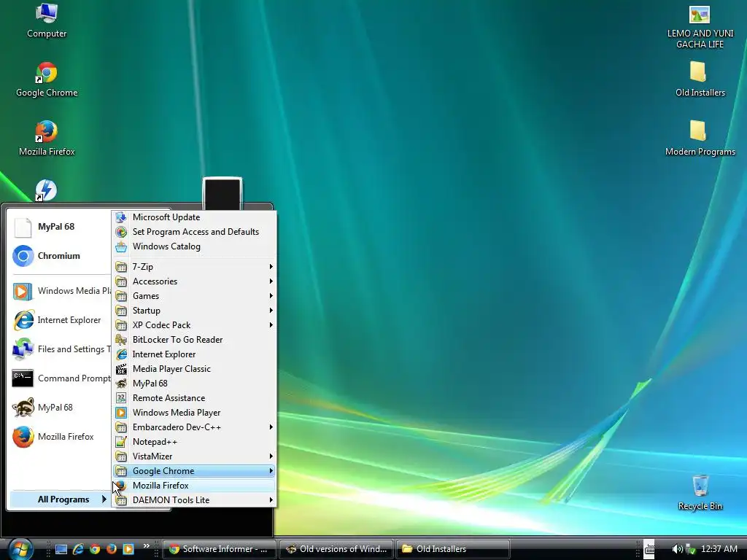Expand the XP Codec Pack folder
Viewport: 747px width, 560px height.
(x=194, y=325)
